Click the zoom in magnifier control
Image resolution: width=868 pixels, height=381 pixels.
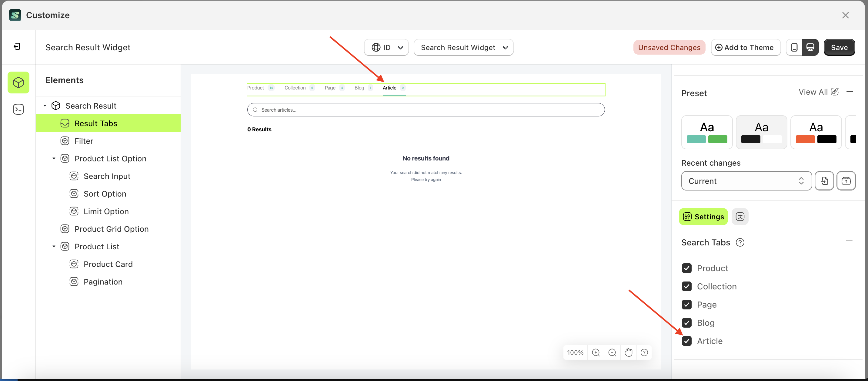point(596,352)
